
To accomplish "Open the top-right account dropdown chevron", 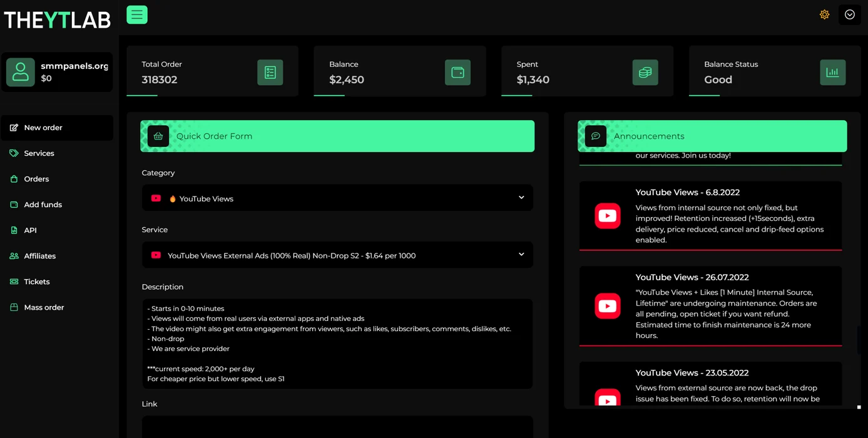I will (x=849, y=14).
